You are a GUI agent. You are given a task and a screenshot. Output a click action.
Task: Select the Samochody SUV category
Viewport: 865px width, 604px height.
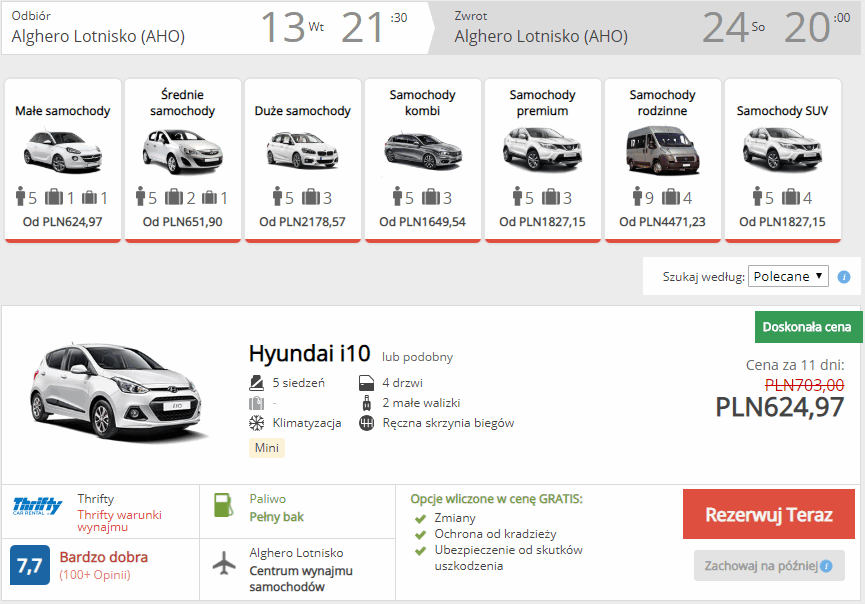(x=782, y=160)
